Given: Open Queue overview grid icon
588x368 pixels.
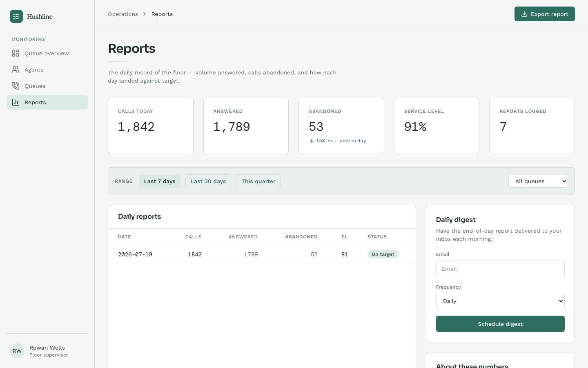Looking at the screenshot, I should coord(16,53).
